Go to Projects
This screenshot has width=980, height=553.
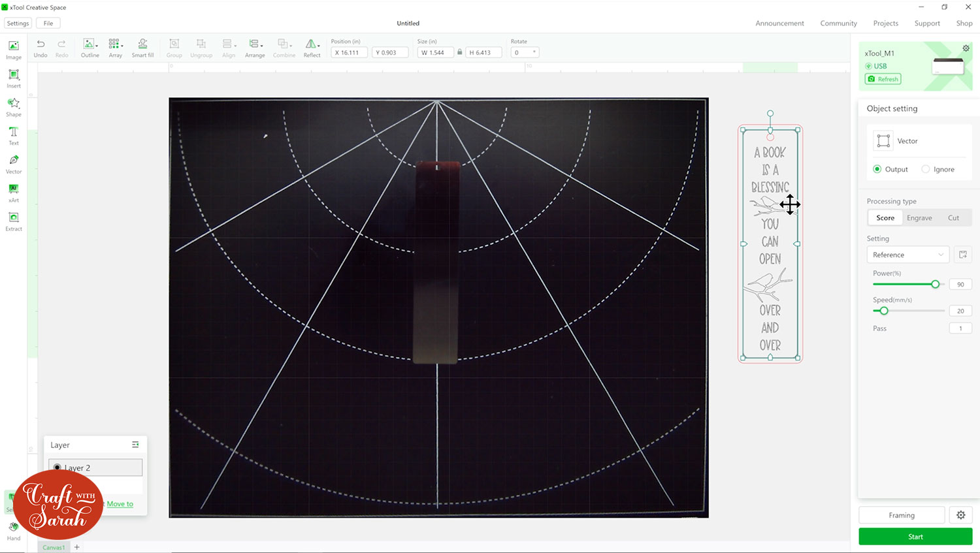click(885, 23)
